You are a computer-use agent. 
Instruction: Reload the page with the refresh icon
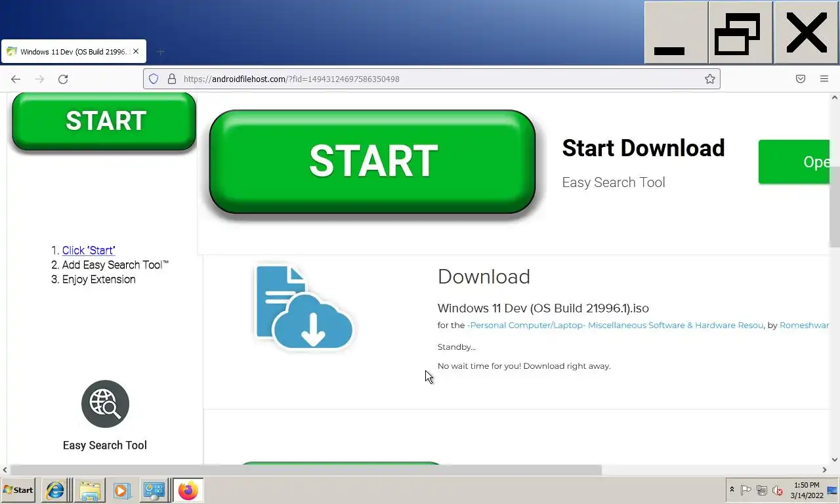(x=63, y=79)
